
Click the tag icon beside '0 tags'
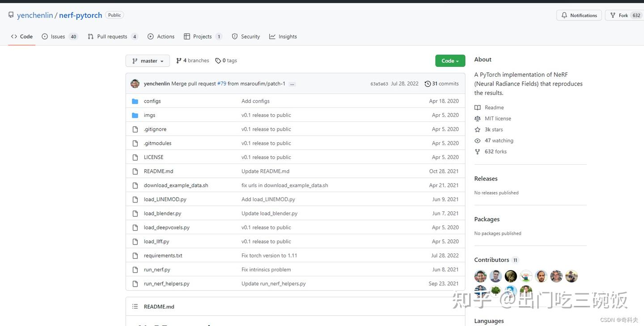click(x=218, y=60)
